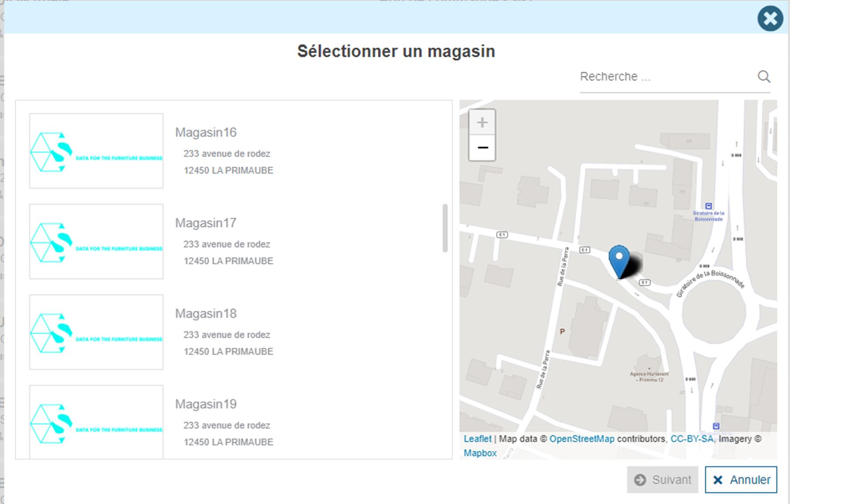864x504 pixels.
Task: Open the Leaflet attribution link
Action: point(477,439)
